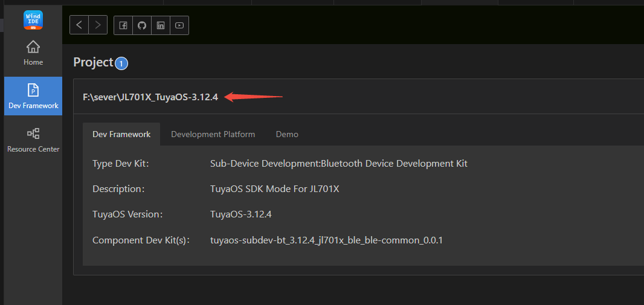Click tuyaos-subdev-bt_3.12.4_jl701x_ble_ble-common_0.0.1 text
The width and height of the screenshot is (644, 305).
coord(326,240)
